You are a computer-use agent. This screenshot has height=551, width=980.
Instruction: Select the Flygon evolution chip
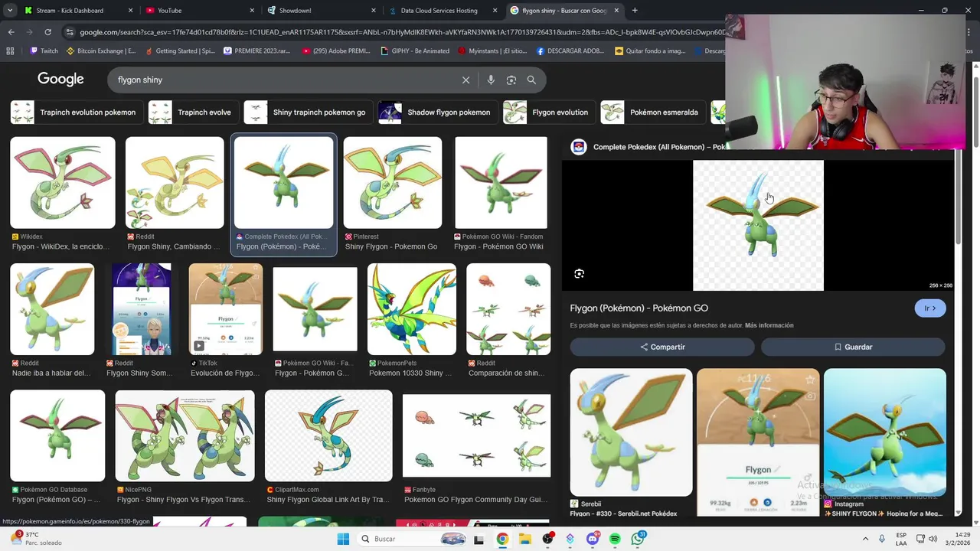click(x=548, y=112)
